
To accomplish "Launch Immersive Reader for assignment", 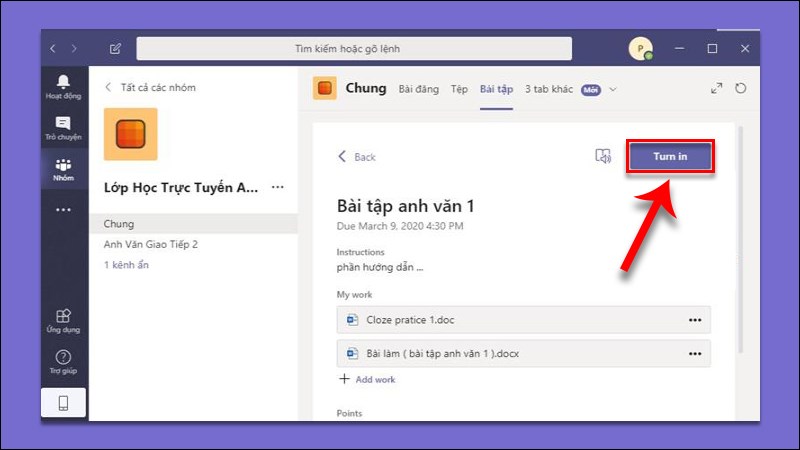I will click(x=603, y=156).
